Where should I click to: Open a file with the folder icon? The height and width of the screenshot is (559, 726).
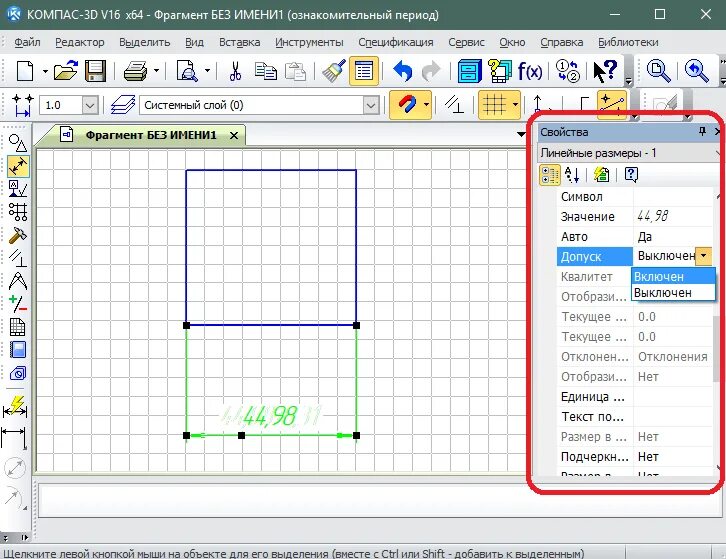66,71
